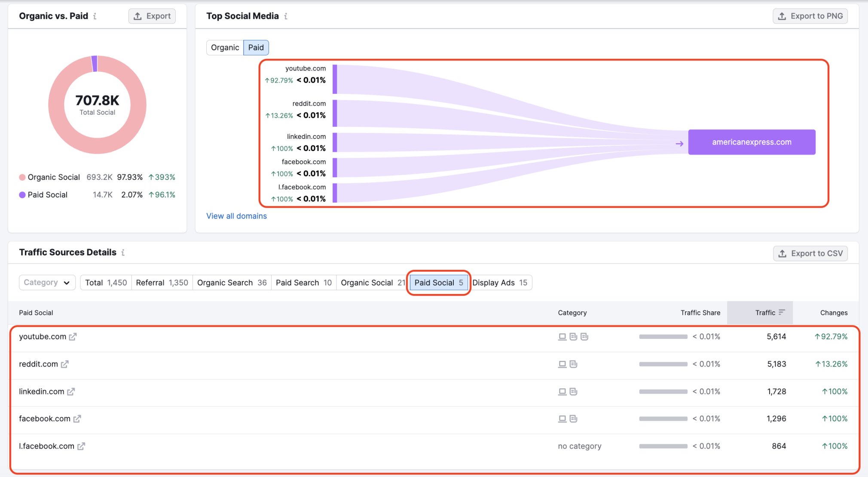Click second category icon in youtube.com row

(x=573, y=337)
